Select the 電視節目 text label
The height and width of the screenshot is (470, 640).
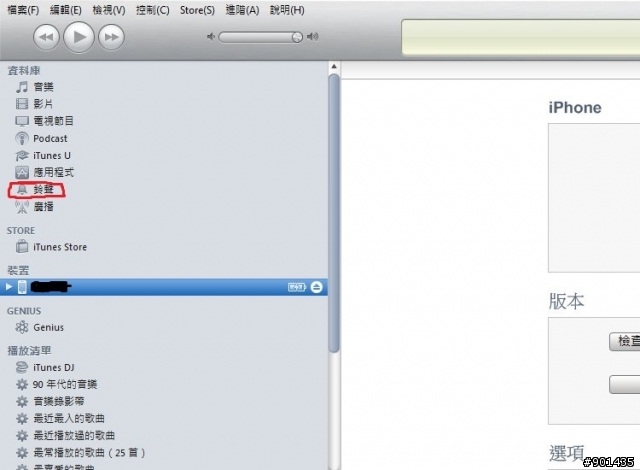tap(53, 121)
